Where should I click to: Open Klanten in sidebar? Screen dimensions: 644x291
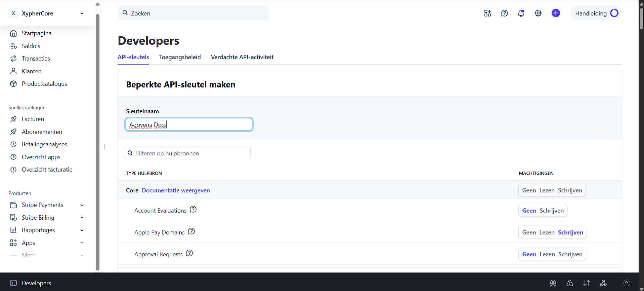[32, 71]
